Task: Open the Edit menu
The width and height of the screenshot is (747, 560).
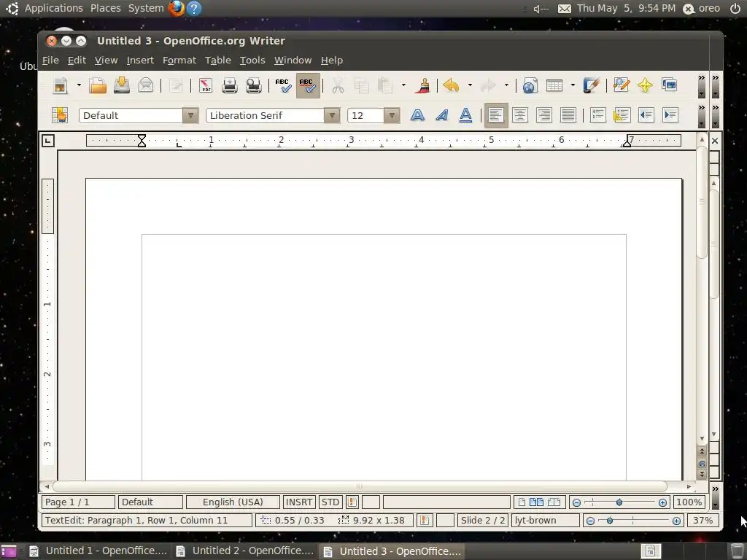Action: pyautogui.click(x=77, y=60)
